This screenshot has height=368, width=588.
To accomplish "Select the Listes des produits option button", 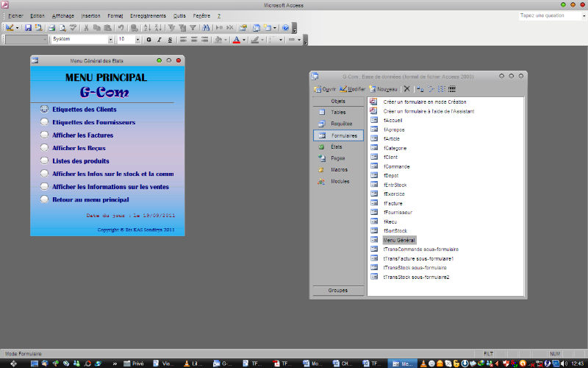I will [x=45, y=161].
